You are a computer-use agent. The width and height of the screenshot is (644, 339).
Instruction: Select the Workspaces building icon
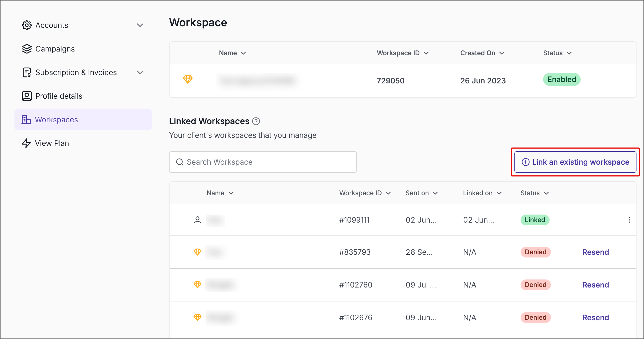tap(26, 120)
